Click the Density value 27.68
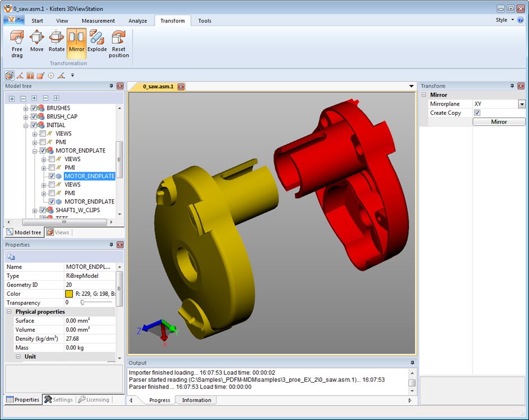Image resolution: width=529 pixels, height=420 pixels. point(72,339)
